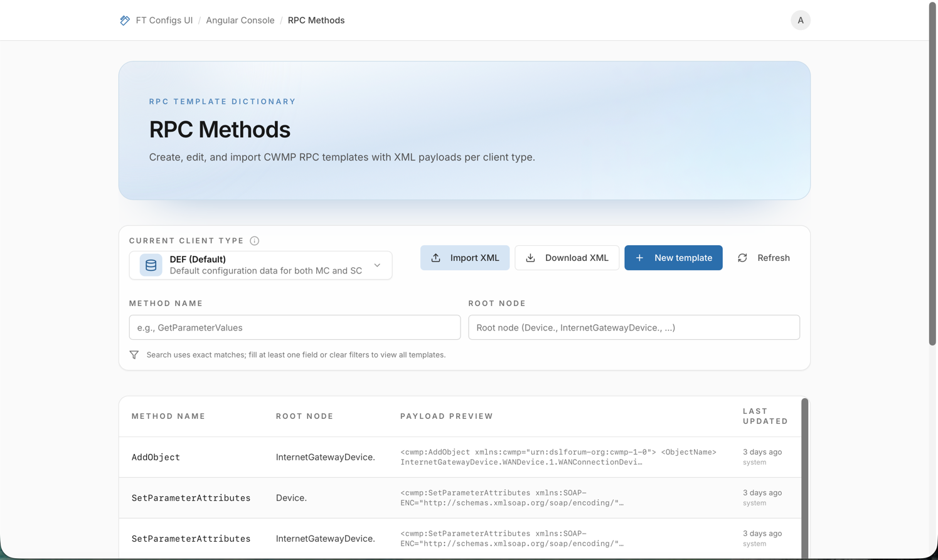Click the download icon in Download XML
The image size is (938, 560).
click(x=530, y=258)
